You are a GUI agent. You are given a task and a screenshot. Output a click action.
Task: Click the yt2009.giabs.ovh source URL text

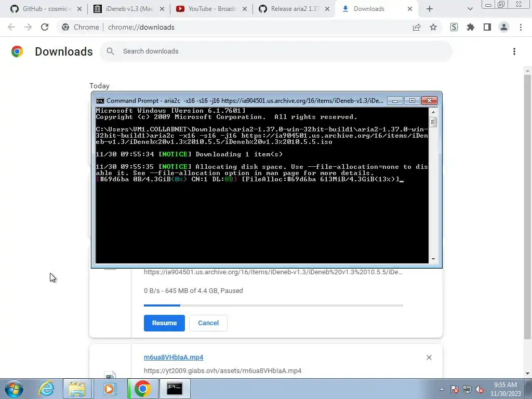(222, 371)
